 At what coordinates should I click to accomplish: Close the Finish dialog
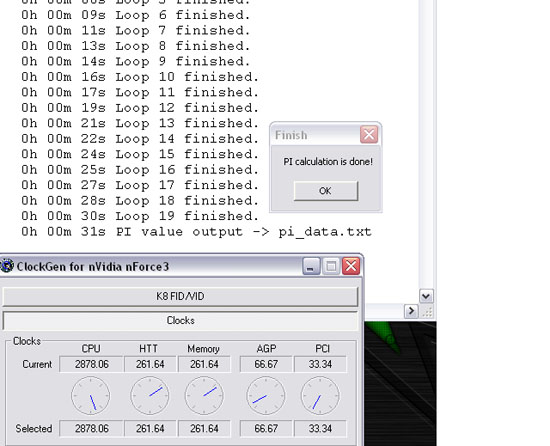pos(369,134)
